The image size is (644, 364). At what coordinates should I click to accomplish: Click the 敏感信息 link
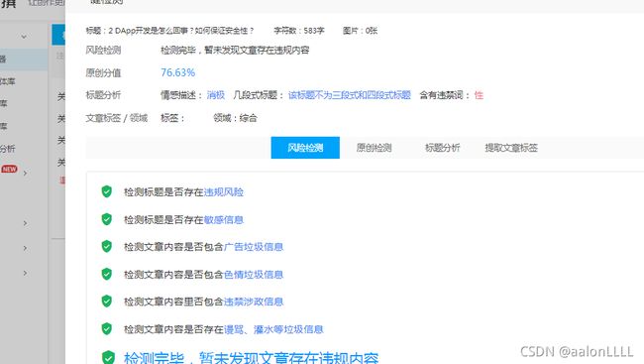click(224, 219)
